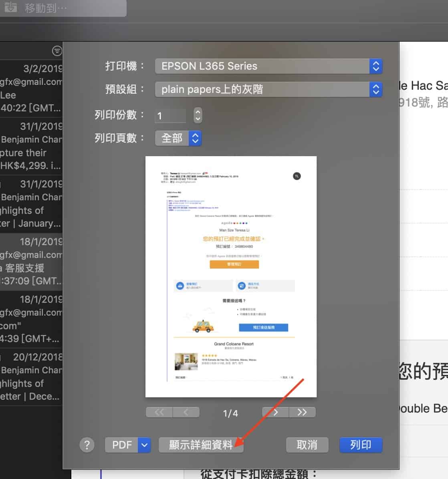Select 31/1/2019 Benjamin email mentioning January
Image resolution: width=448 pixels, height=479 pixels.
pos(31,204)
